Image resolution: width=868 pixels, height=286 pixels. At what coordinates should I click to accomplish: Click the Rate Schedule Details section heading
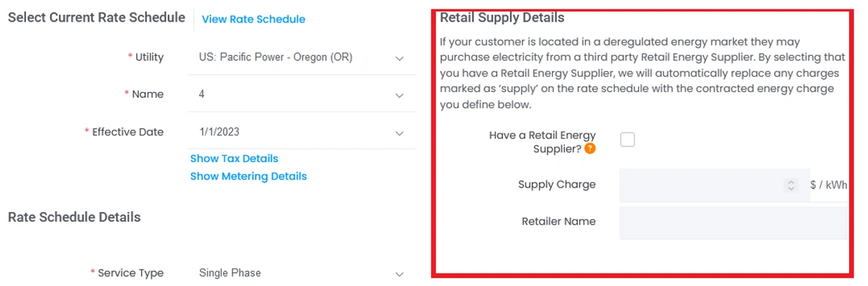[74, 216]
